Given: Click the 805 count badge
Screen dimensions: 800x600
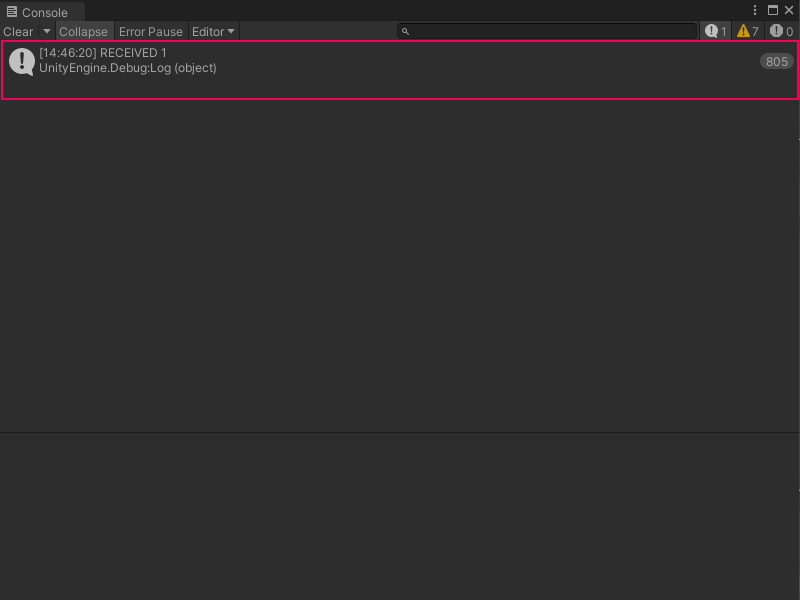Looking at the screenshot, I should 776,61.
